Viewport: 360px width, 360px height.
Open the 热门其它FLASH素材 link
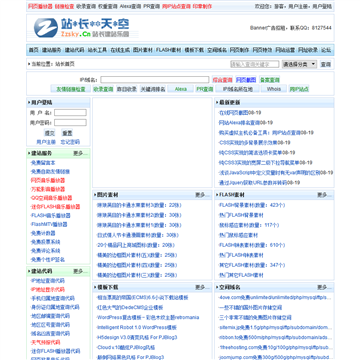(241, 275)
